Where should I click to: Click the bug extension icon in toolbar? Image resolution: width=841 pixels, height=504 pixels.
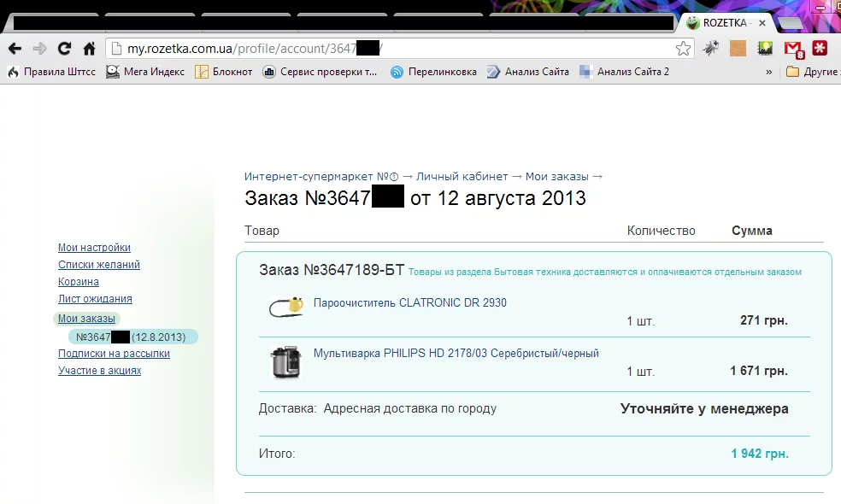click(x=711, y=48)
